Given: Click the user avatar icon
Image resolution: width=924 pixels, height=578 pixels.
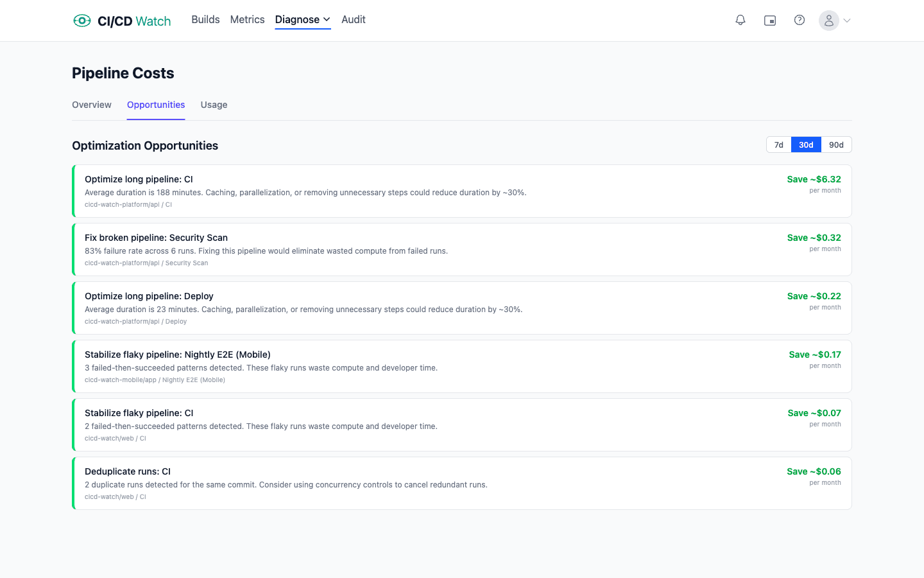Looking at the screenshot, I should (829, 21).
